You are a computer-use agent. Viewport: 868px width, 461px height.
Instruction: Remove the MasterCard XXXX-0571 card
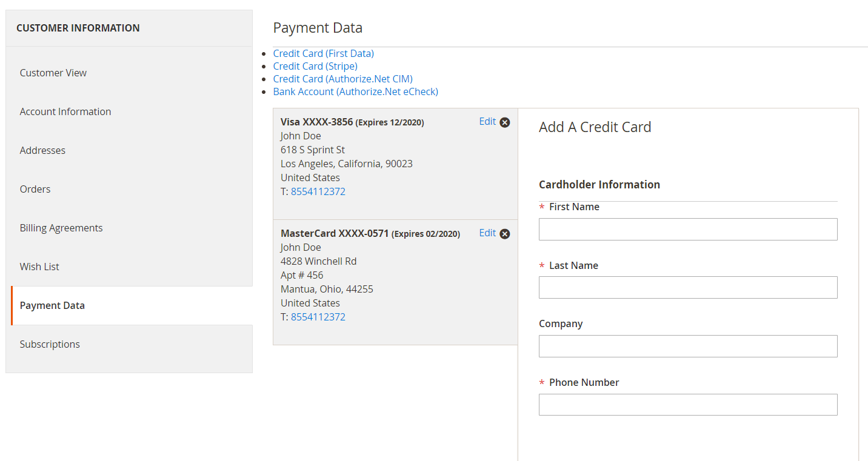pyautogui.click(x=504, y=234)
